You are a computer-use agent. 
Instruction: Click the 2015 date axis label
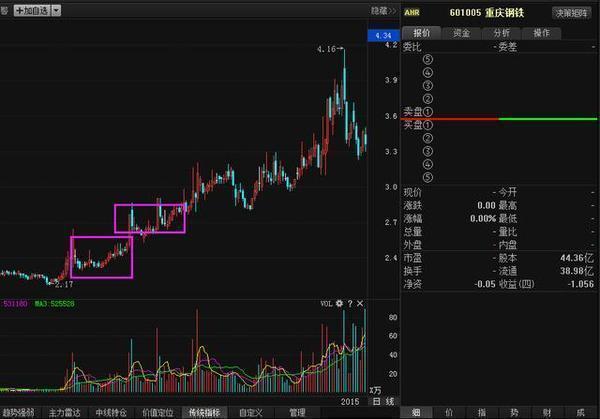350,402
